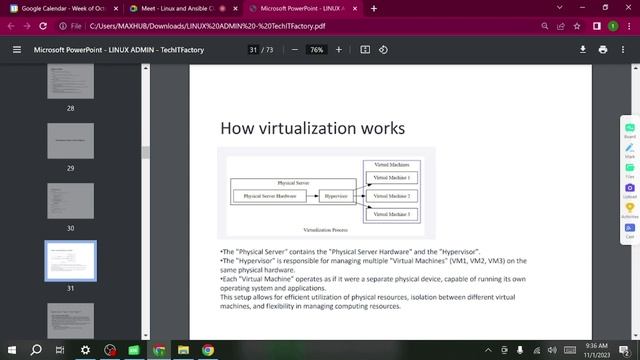The image size is (640, 360).
Task: Click the Hypervisor box in diagram
Action: click(x=336, y=196)
